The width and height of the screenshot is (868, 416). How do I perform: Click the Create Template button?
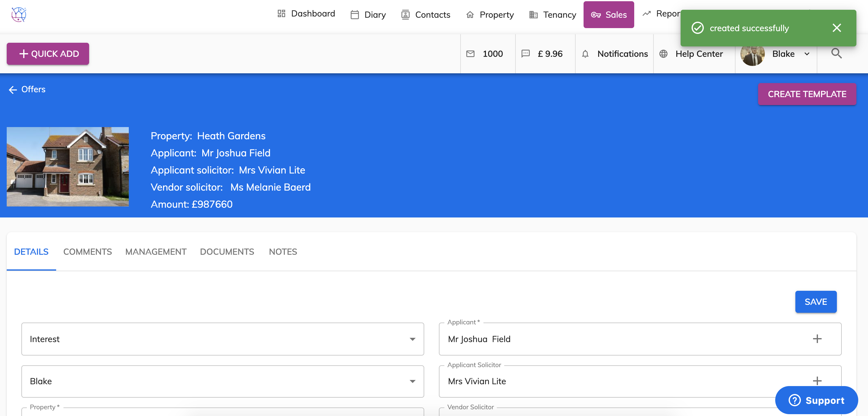click(x=807, y=94)
